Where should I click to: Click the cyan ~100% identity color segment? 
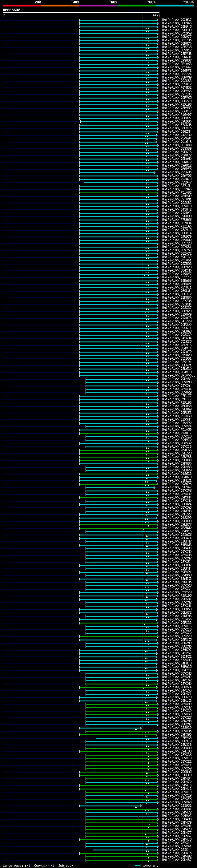coord(175,6)
